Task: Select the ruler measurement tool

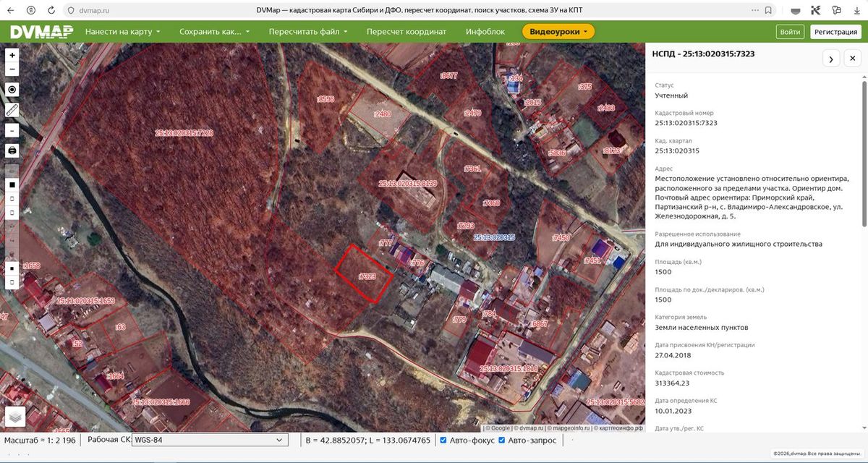Action: point(12,110)
